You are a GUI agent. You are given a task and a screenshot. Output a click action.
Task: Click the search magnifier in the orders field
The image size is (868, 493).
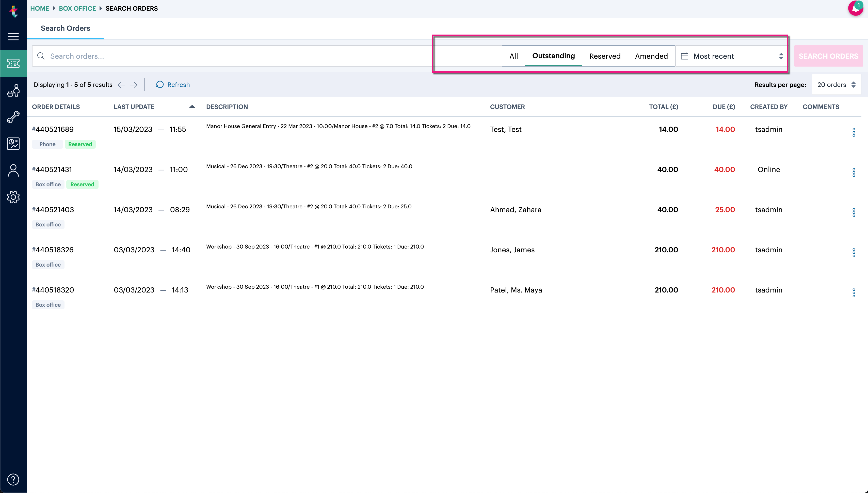[41, 56]
